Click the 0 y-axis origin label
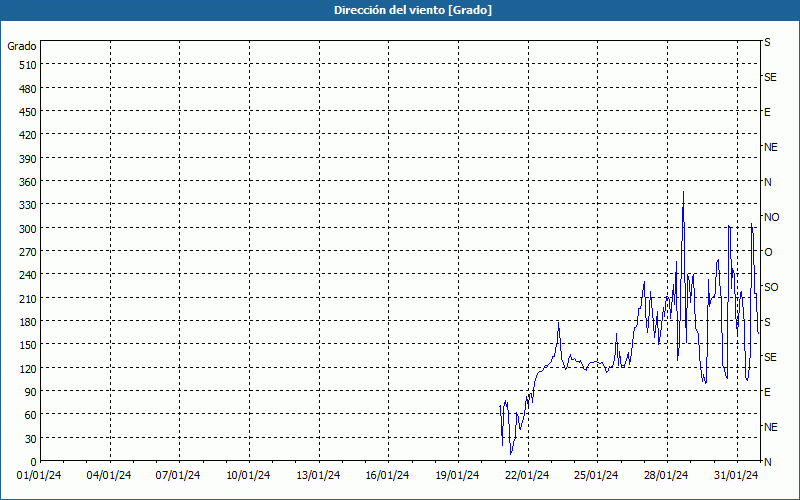The image size is (800, 500). click(34, 462)
